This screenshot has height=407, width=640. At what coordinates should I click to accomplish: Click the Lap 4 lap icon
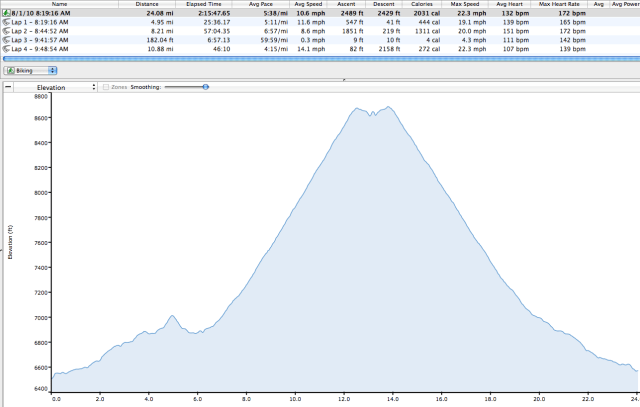[x=6, y=50]
